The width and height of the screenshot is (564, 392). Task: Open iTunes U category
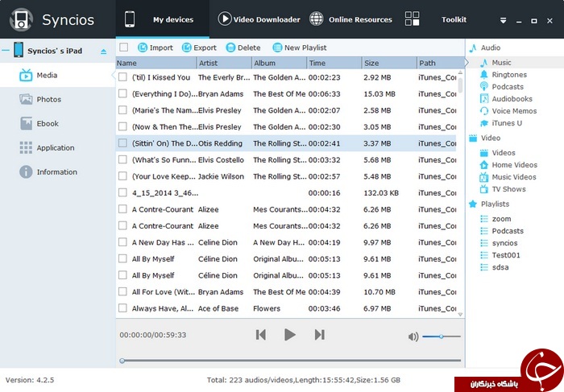pyautogui.click(x=507, y=123)
